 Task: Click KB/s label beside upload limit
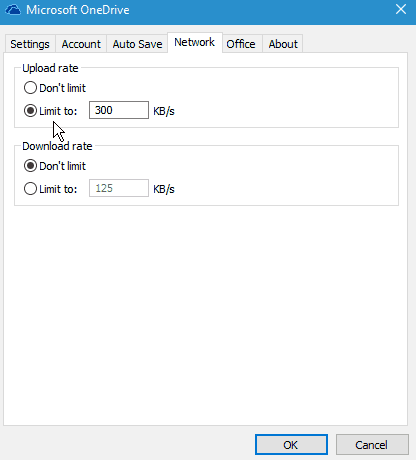[x=164, y=111]
